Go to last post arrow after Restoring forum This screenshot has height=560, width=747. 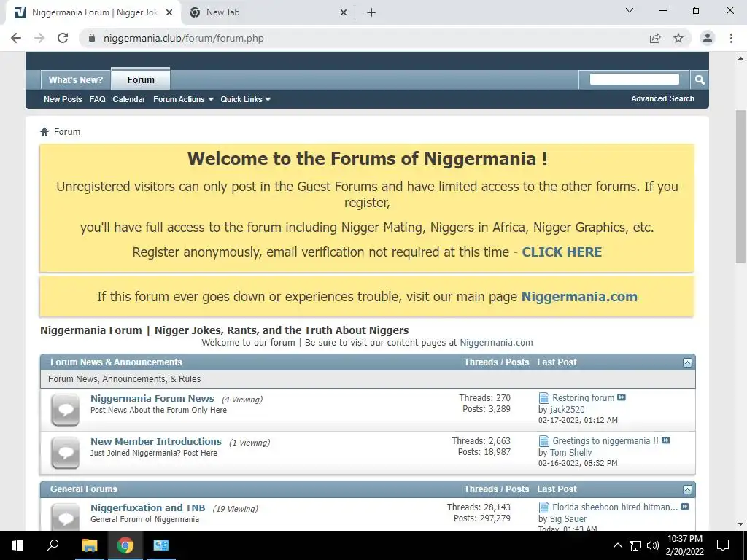tap(622, 397)
